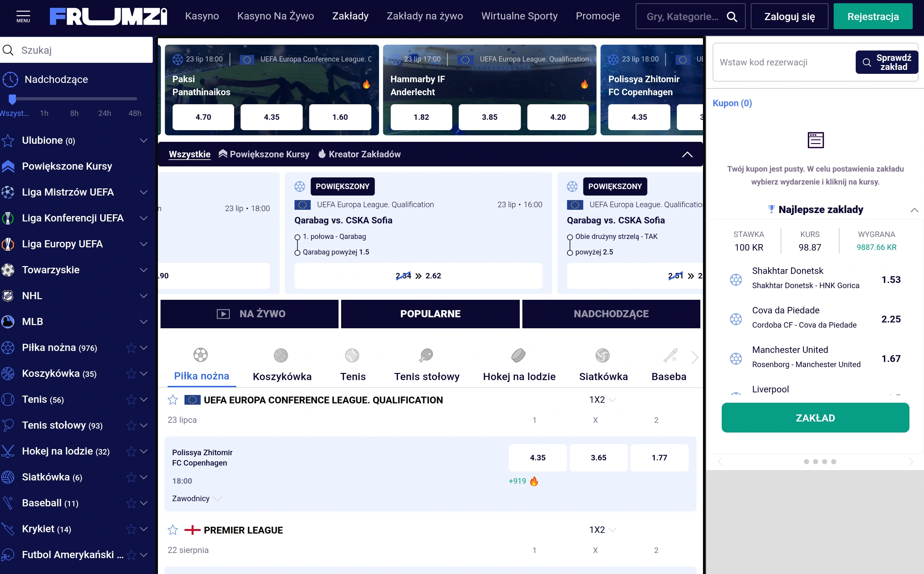Expand the Ulubione section

(144, 141)
